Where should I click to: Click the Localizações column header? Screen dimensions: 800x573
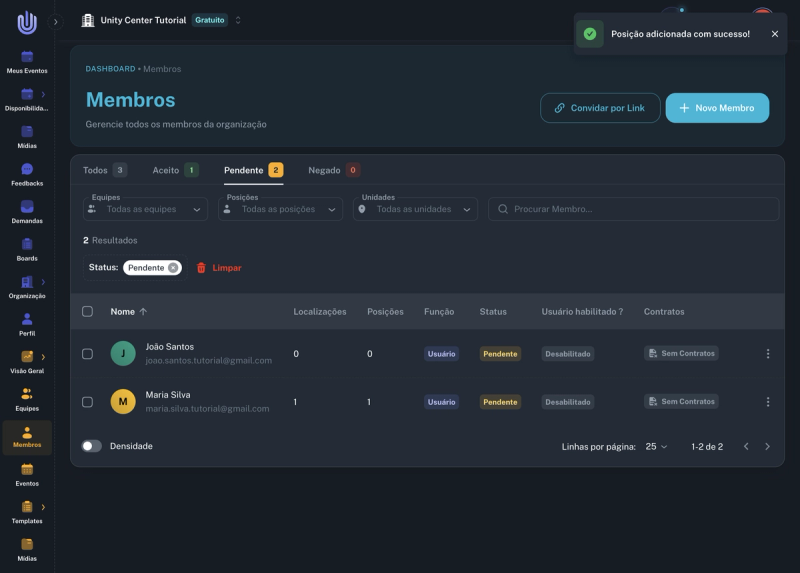[x=319, y=312]
